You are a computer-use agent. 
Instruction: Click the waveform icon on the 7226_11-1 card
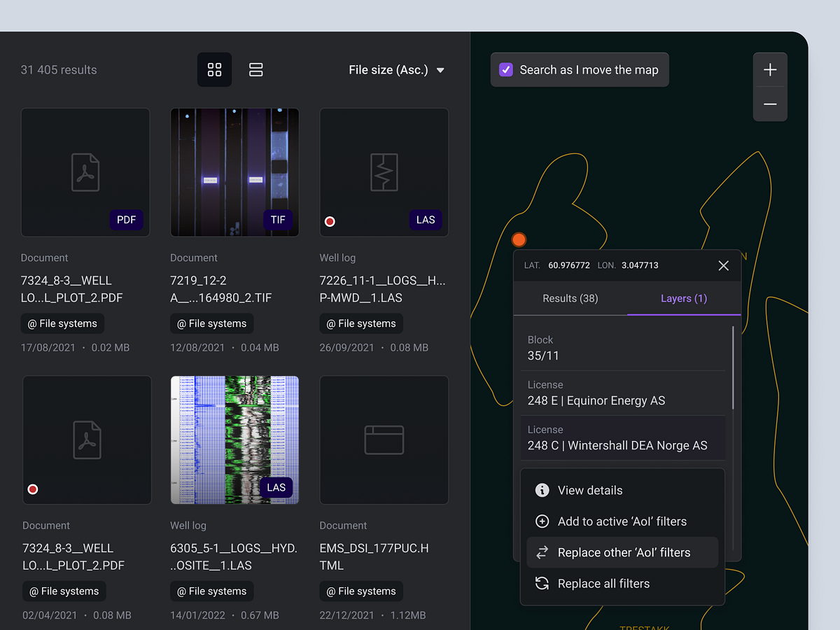pyautogui.click(x=384, y=172)
